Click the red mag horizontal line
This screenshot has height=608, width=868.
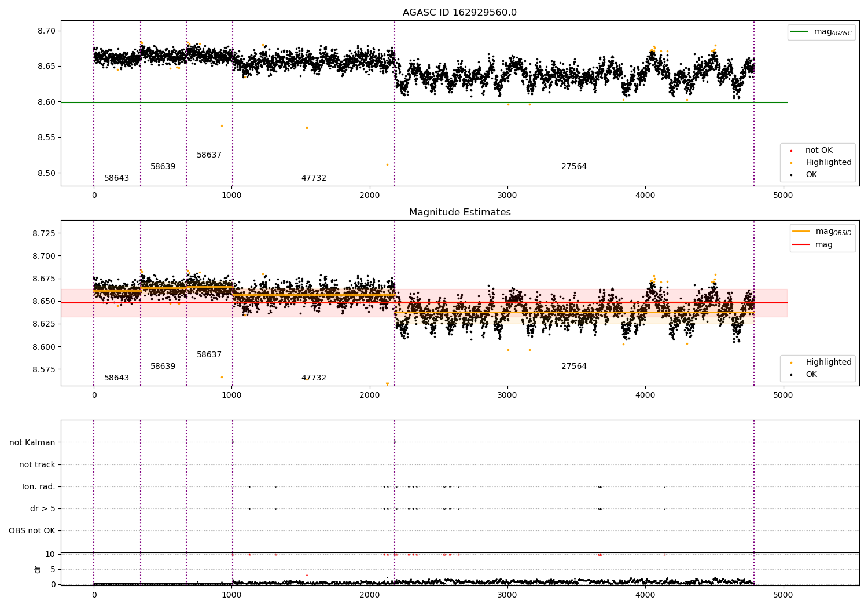tap(424, 303)
